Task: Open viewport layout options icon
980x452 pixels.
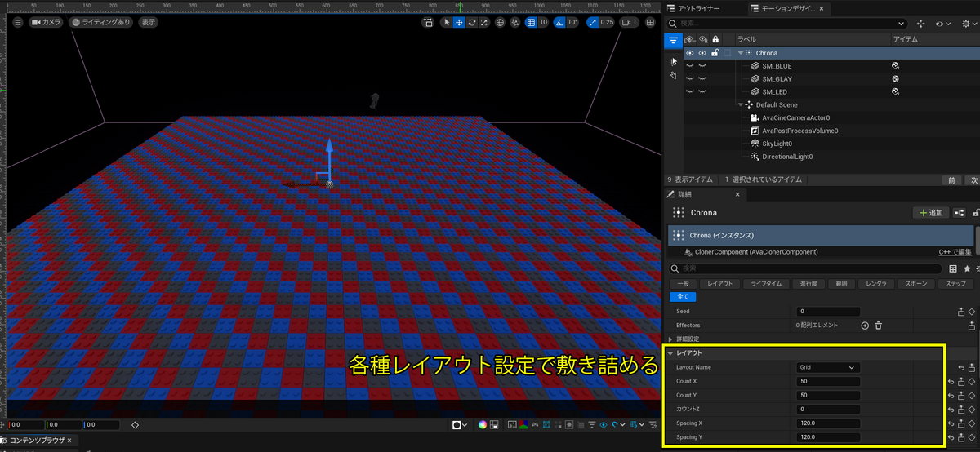Action: (x=651, y=23)
